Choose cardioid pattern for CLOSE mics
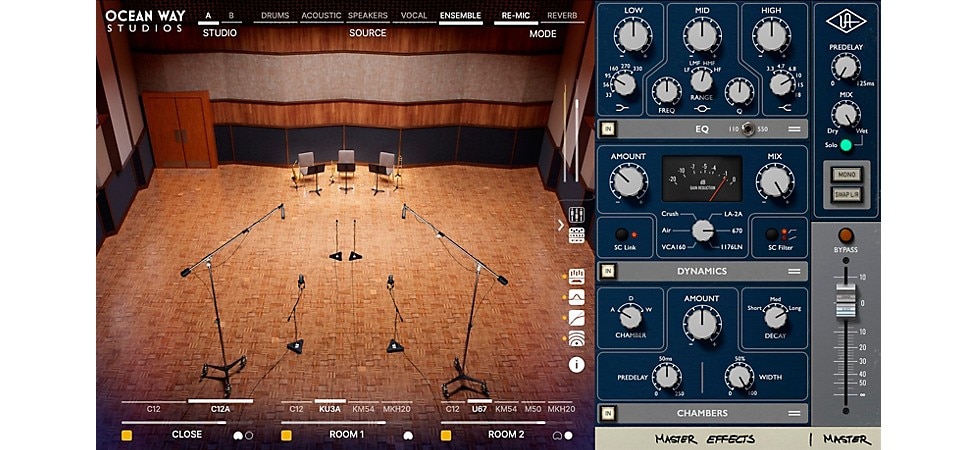976x450 pixels. (x=238, y=435)
